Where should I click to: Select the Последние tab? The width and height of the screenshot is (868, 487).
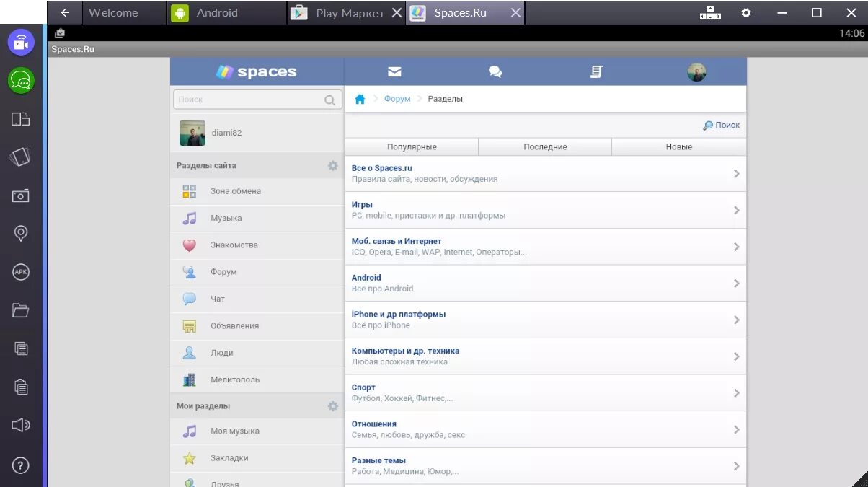click(x=545, y=146)
